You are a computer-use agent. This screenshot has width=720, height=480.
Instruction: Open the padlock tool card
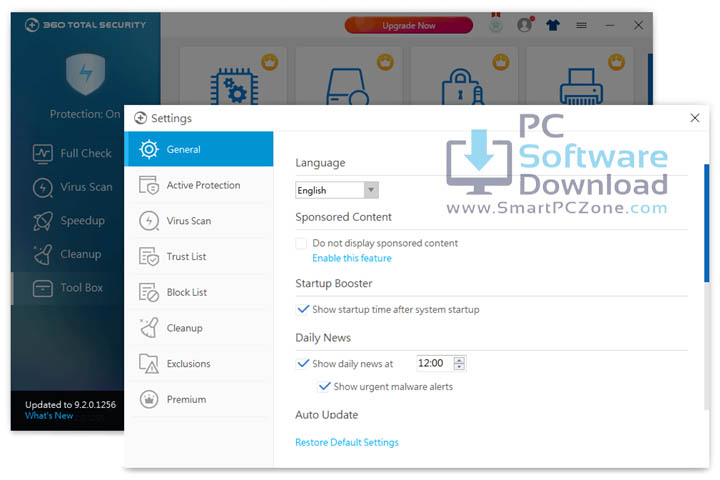464,76
